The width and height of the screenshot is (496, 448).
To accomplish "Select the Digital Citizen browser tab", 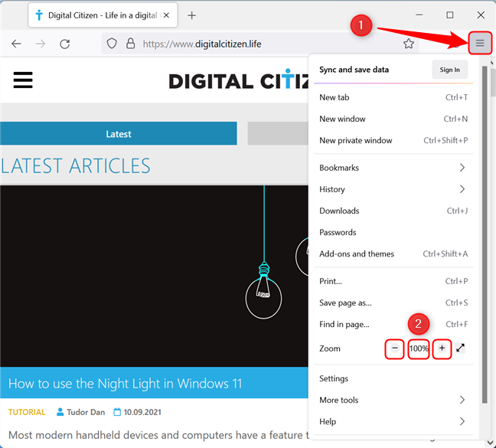I will point(103,15).
